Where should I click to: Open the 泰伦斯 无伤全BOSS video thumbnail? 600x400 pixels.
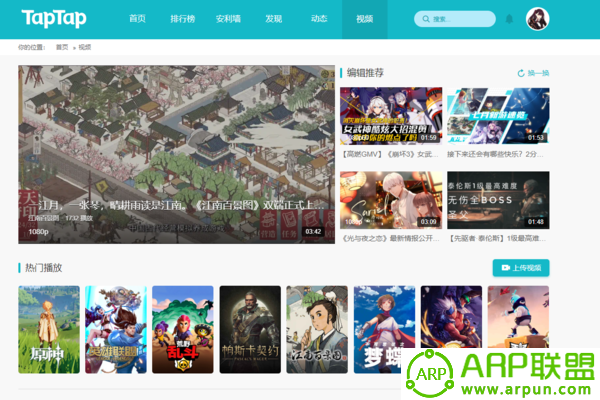point(498,200)
